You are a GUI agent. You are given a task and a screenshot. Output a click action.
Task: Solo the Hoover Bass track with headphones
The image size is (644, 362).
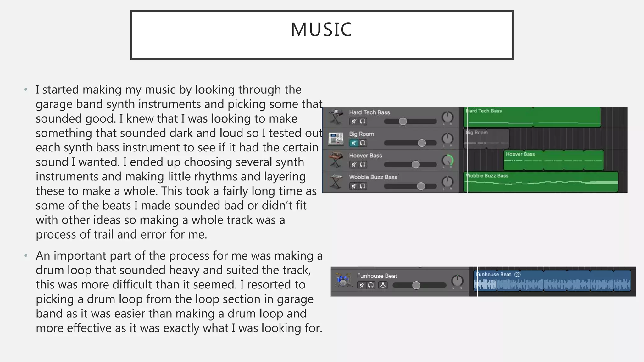click(363, 164)
